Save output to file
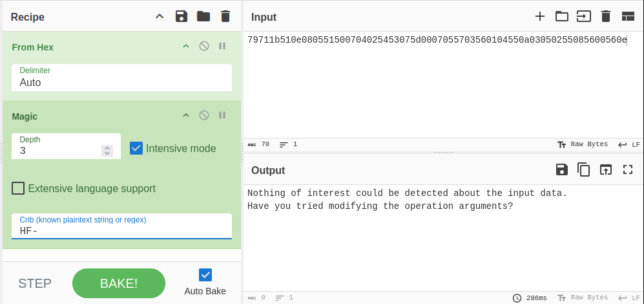Viewport: 644px width, 304px height. click(562, 169)
